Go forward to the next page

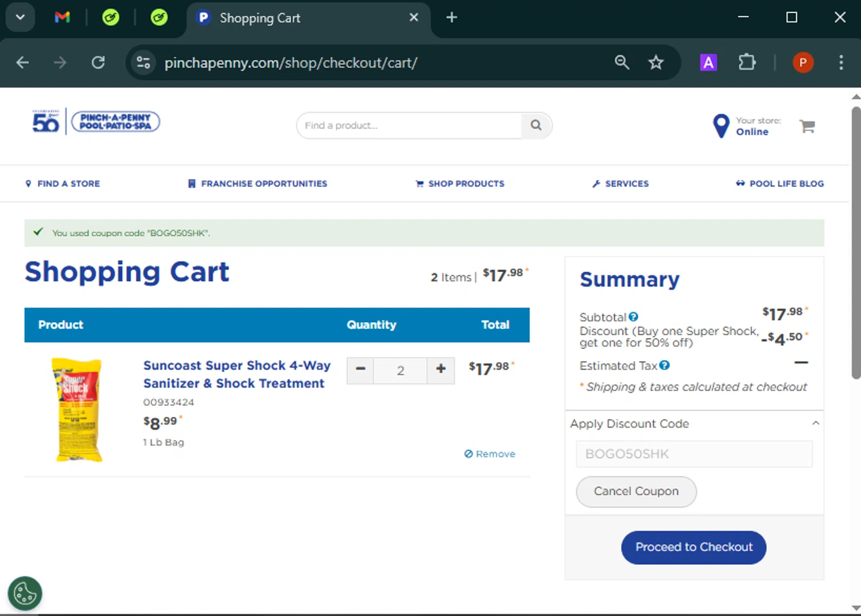click(60, 62)
